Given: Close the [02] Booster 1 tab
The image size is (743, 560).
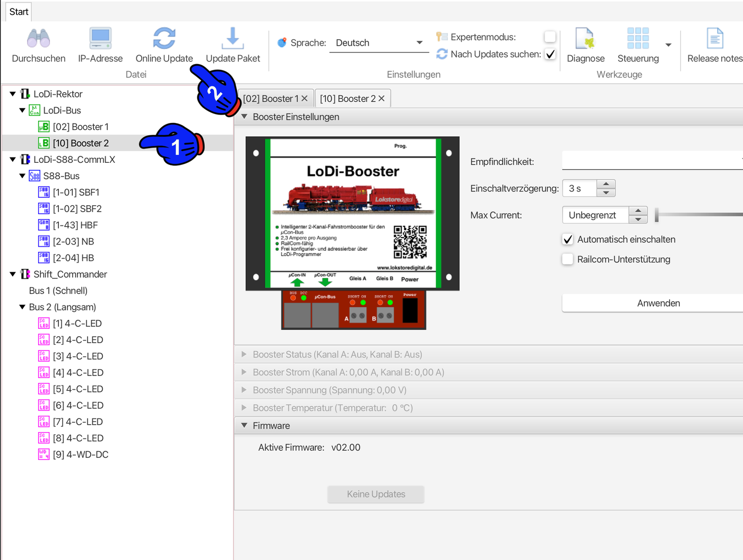Looking at the screenshot, I should pyautogui.click(x=305, y=99).
